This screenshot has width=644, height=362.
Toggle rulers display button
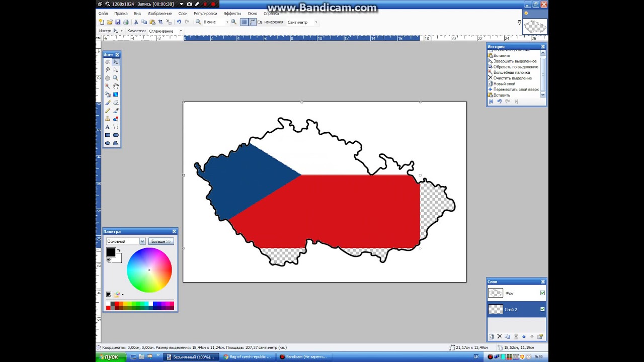tap(252, 22)
